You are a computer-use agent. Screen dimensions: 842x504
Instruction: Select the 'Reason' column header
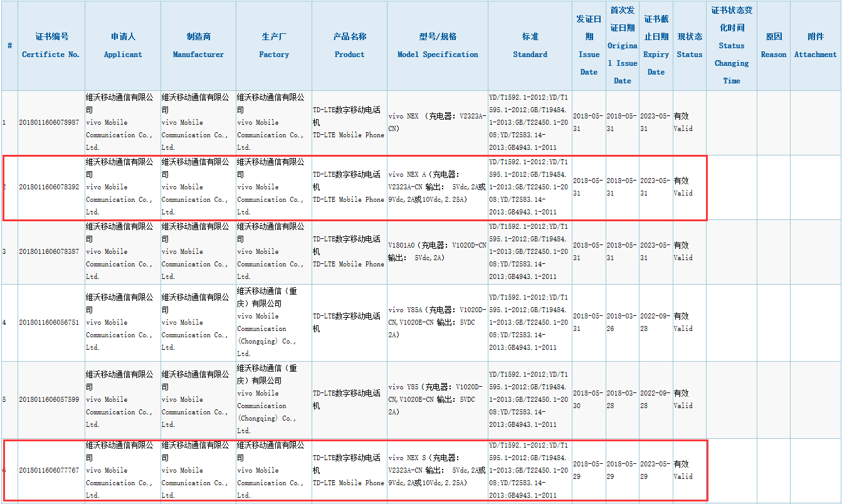pos(774,46)
